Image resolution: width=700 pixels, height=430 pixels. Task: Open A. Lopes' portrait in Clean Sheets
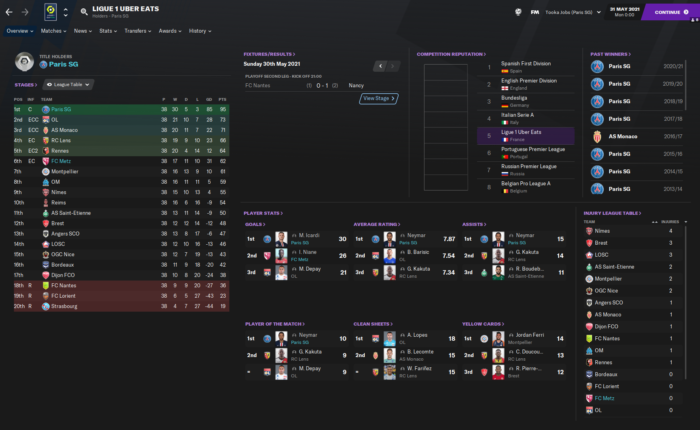click(390, 338)
